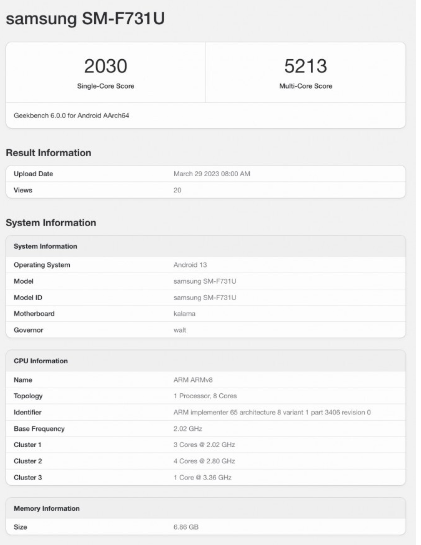
Task: Click the Multi-Core Score label
Action: [x=306, y=86]
